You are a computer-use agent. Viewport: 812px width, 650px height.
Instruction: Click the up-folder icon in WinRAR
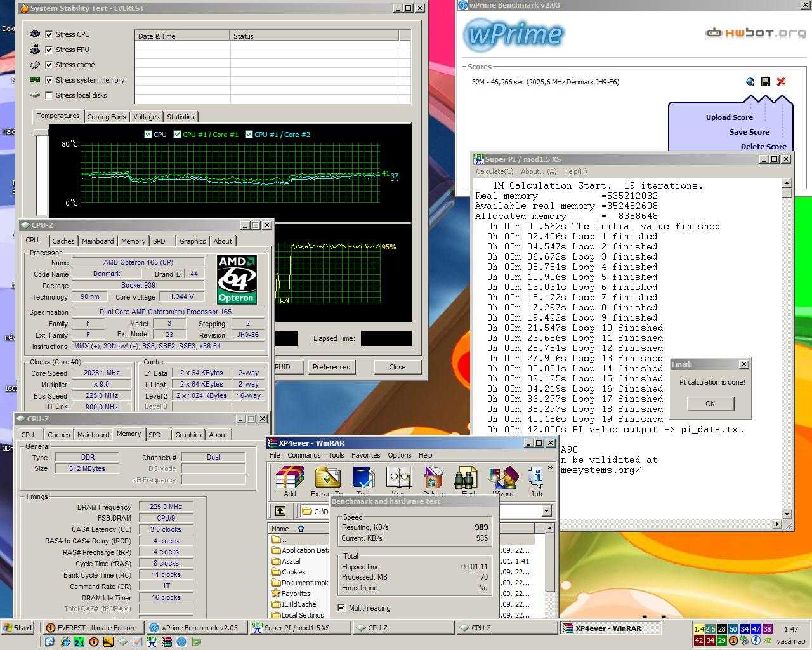click(x=280, y=511)
